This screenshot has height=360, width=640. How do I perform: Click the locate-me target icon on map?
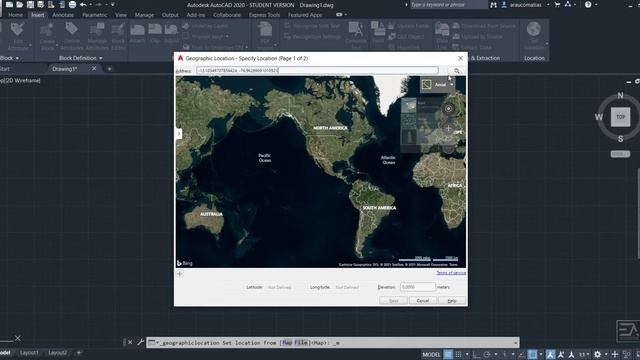click(x=448, y=109)
